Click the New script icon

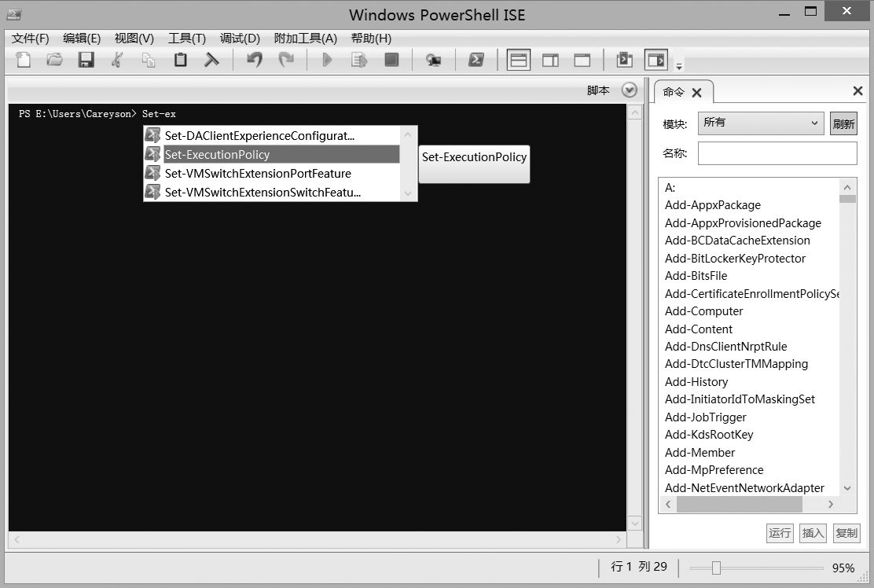24,60
